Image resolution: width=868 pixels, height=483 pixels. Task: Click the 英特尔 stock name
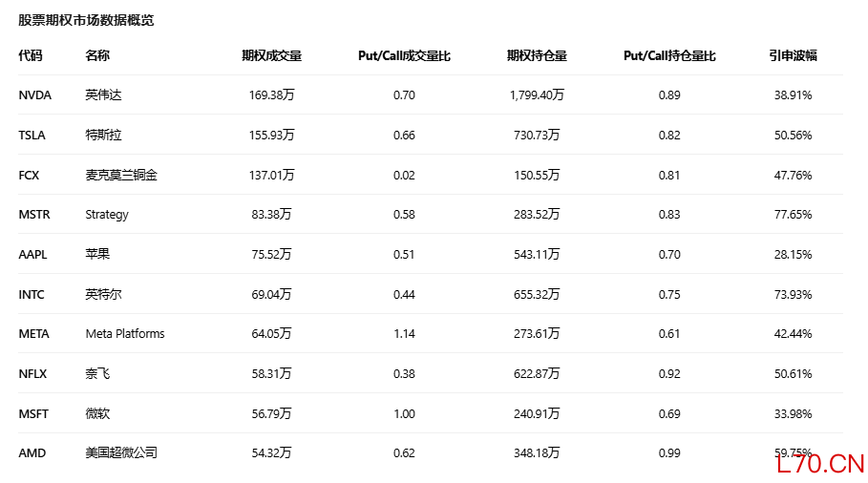[x=103, y=294]
